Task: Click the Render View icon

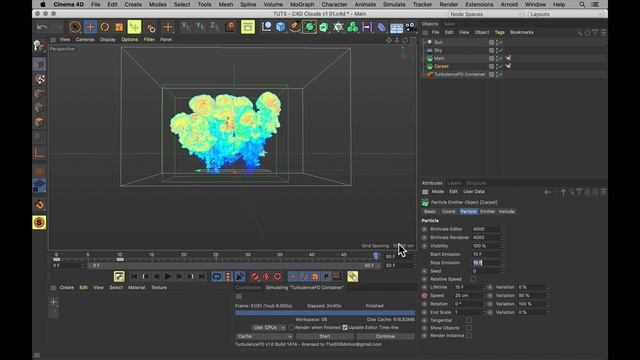Action: [248, 27]
